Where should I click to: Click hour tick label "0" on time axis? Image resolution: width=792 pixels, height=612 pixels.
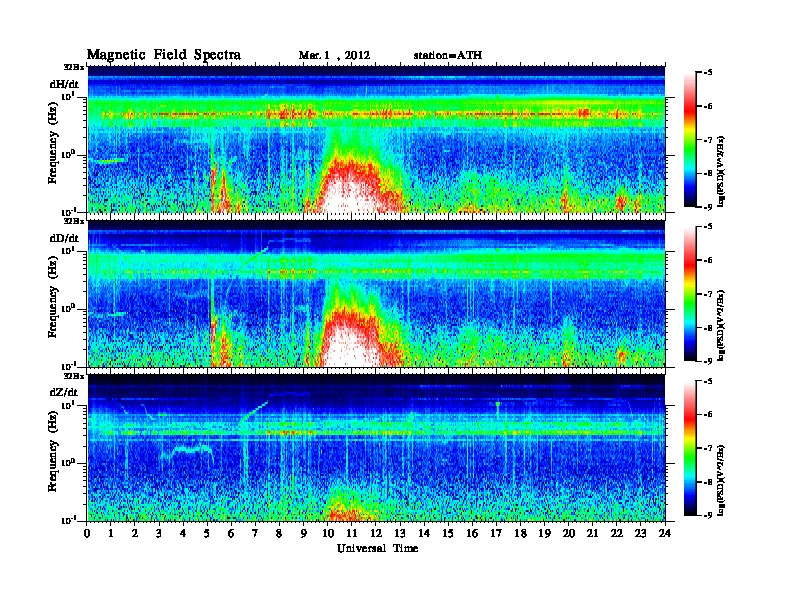(87, 534)
